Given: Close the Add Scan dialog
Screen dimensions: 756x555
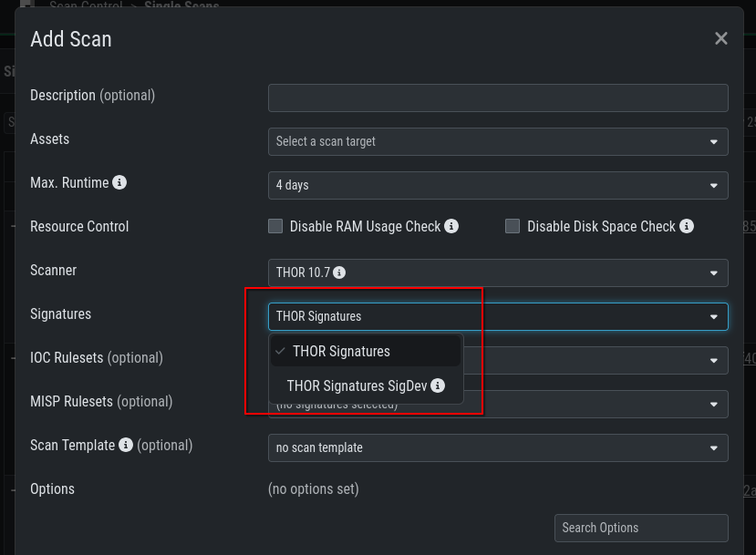Looking at the screenshot, I should tap(720, 38).
